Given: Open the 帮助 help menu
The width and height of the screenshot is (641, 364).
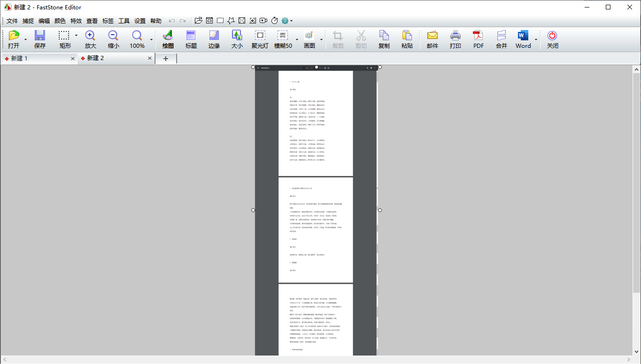Looking at the screenshot, I should pos(156,21).
